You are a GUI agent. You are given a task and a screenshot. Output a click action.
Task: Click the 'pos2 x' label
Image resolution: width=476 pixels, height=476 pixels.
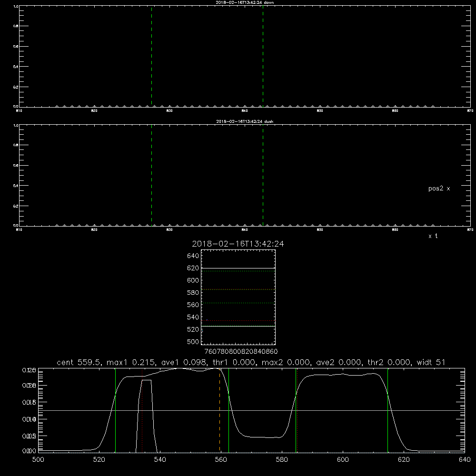439,188
